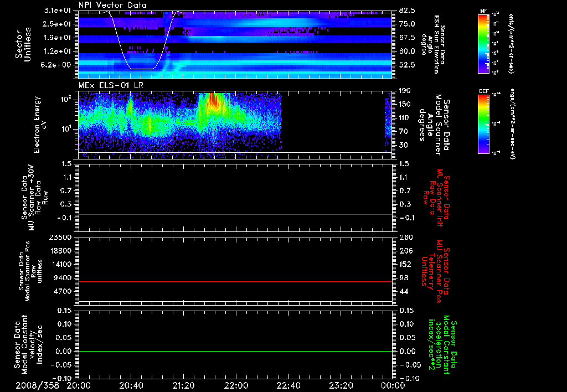Click the "1.2e+01" sector tick value
This screenshot has width=567, height=392.
[x=58, y=51]
